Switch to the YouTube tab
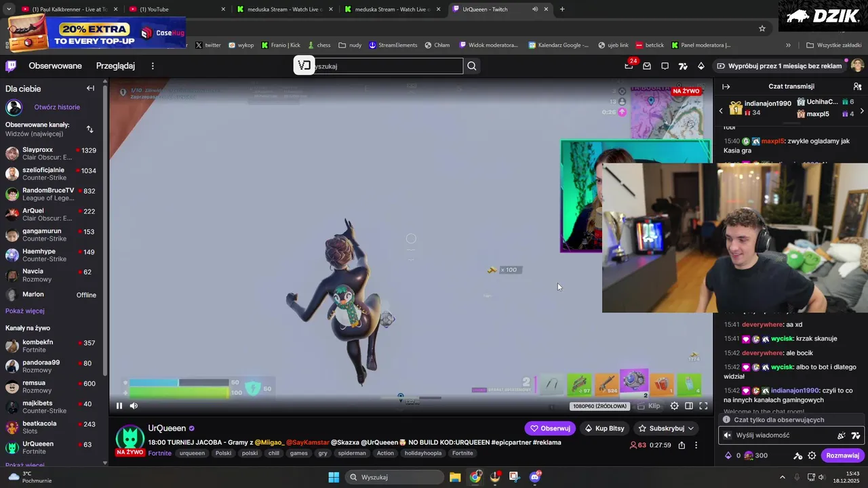This screenshot has height=488, width=868. coord(176,9)
